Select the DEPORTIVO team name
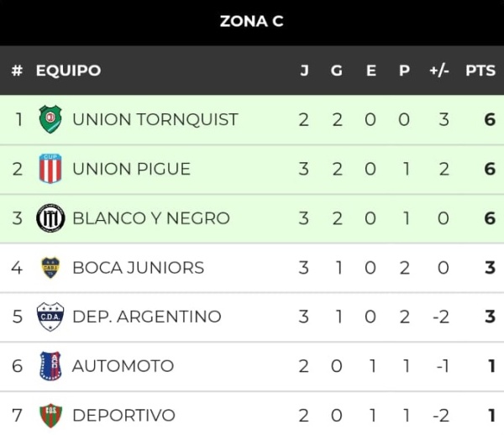 (x=123, y=416)
